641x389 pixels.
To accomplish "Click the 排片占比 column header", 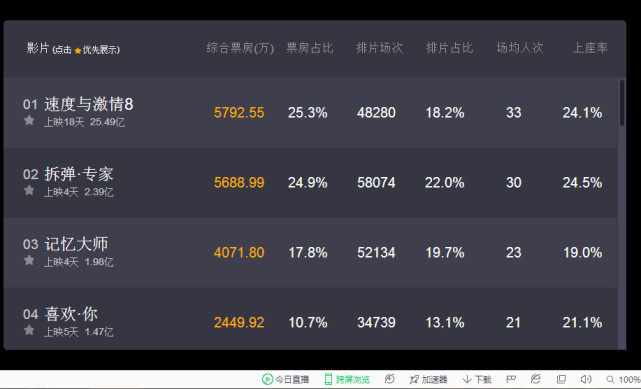I will (449, 48).
